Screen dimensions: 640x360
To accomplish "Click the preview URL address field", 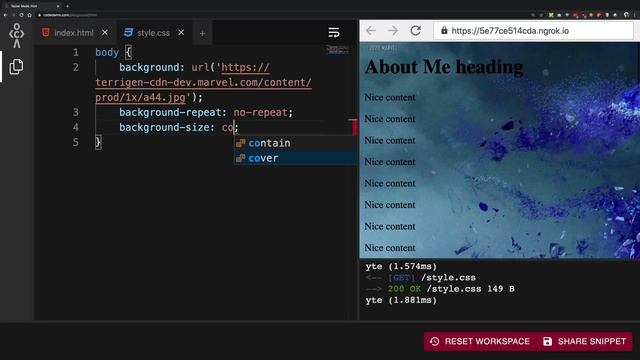I will [x=533, y=31].
